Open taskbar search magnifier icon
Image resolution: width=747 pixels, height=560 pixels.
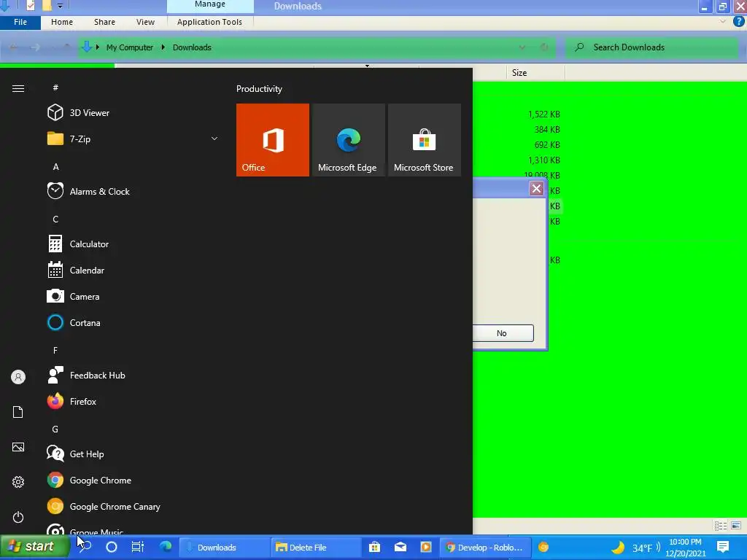[x=86, y=547]
